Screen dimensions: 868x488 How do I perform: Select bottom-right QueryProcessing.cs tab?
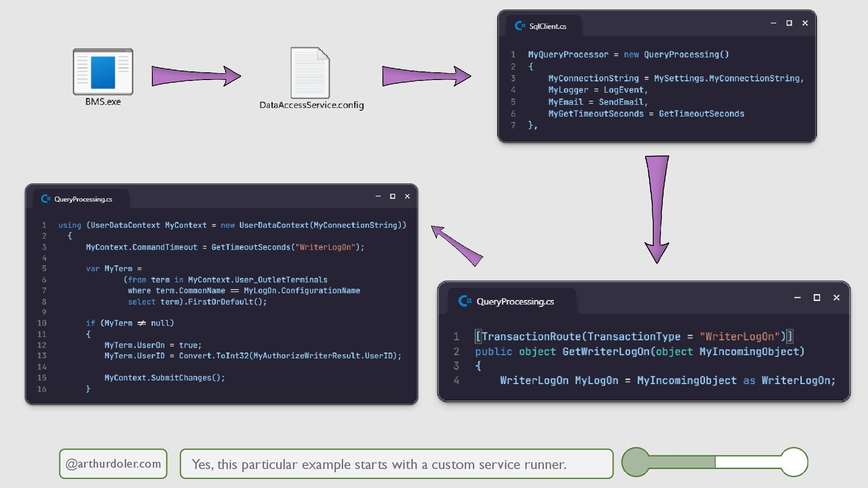click(x=515, y=301)
